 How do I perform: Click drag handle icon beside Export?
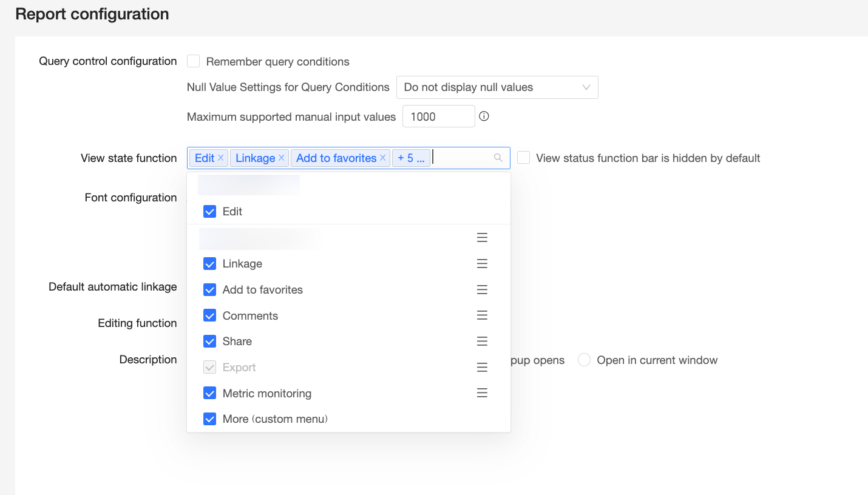(482, 368)
